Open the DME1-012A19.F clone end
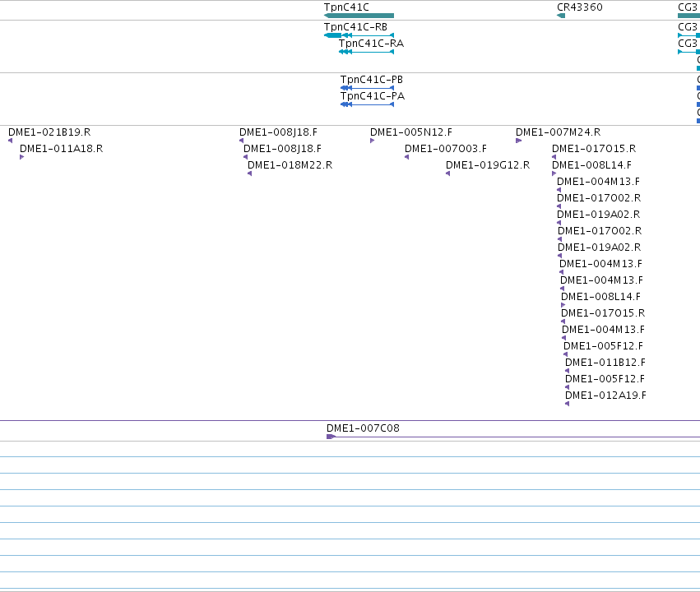The height and width of the screenshot is (592, 700). coord(567,404)
